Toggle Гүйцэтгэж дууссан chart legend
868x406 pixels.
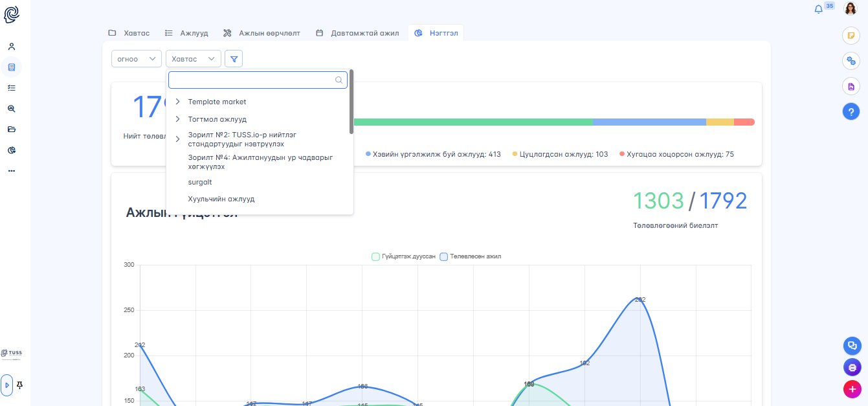pos(403,256)
